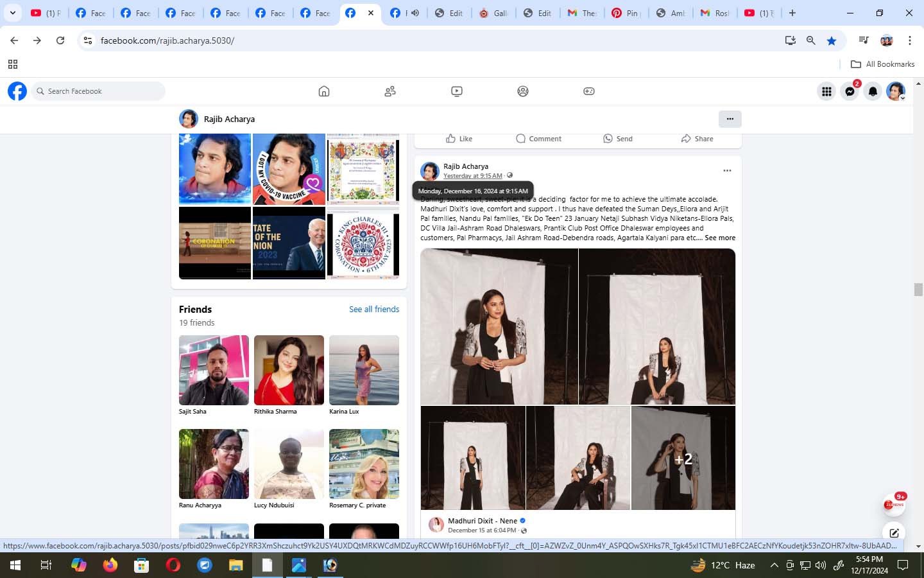Switch to the Gmail Rosl tab
This screenshot has width=924, height=578.
[714, 13]
